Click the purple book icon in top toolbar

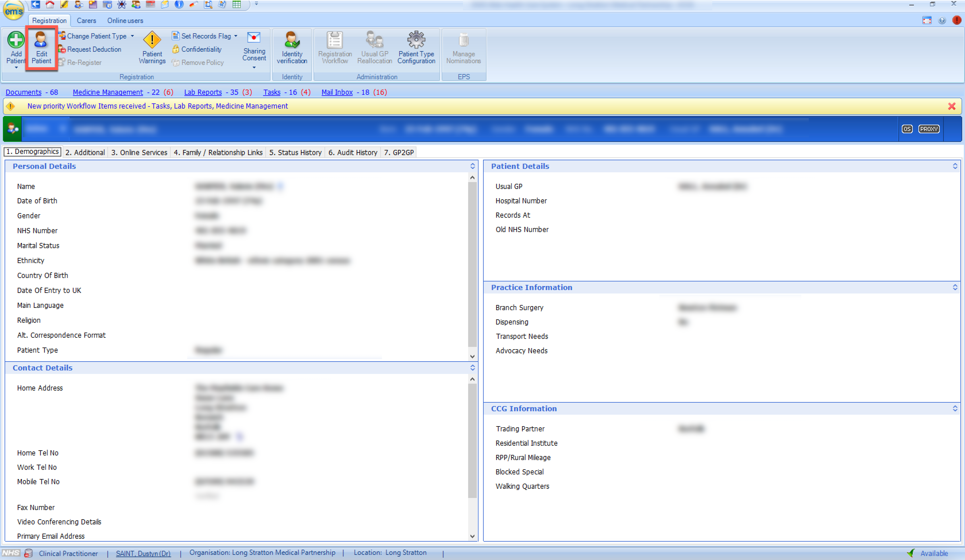coord(93,5)
